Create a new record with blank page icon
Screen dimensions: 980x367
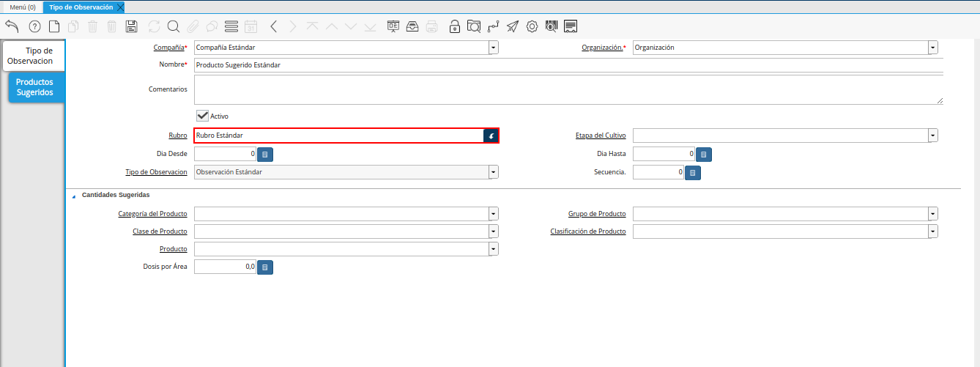click(x=54, y=26)
